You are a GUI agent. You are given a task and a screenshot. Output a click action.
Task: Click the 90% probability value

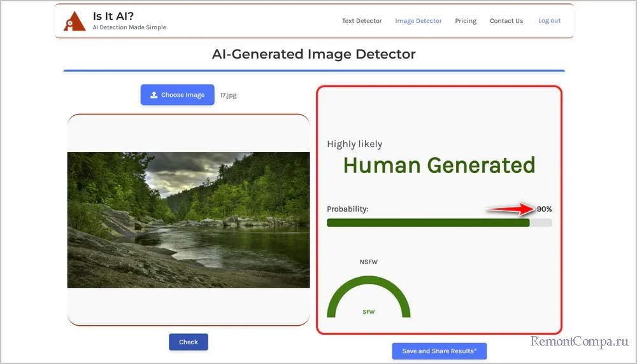[x=544, y=209]
